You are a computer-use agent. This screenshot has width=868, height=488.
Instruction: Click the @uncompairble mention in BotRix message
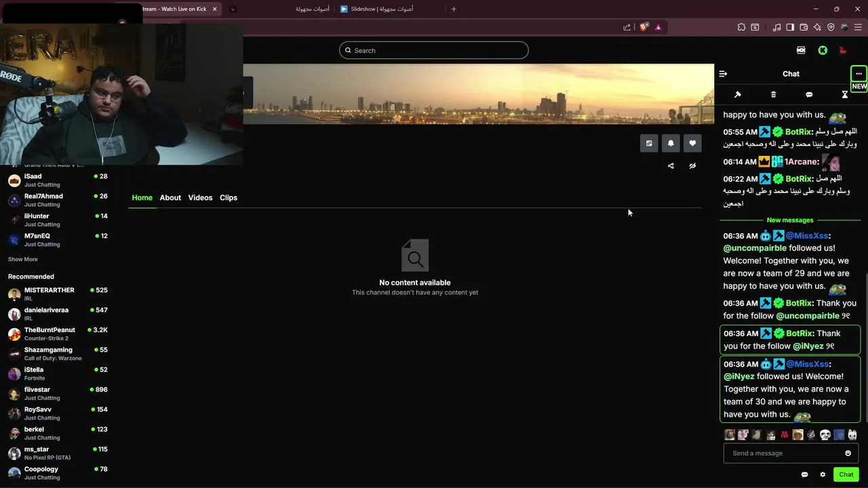click(808, 316)
